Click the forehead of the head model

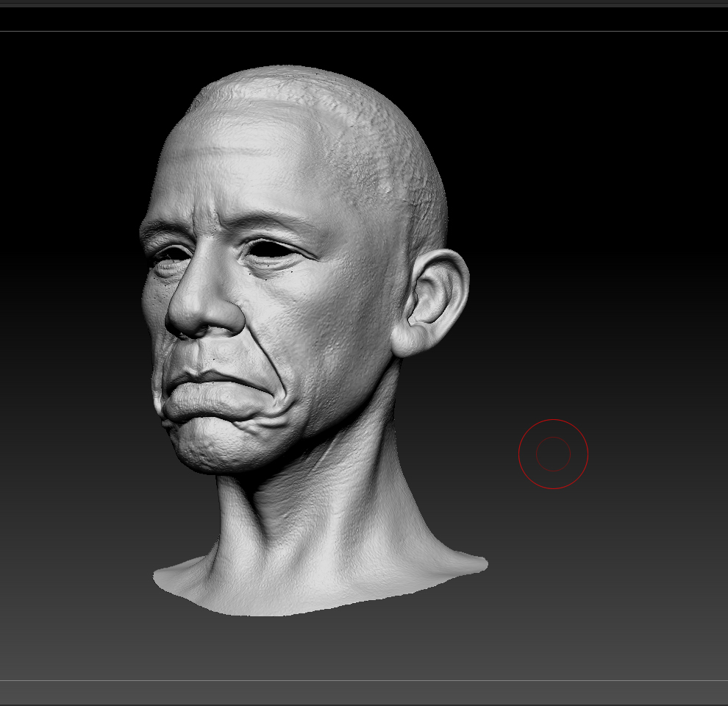tap(237, 163)
